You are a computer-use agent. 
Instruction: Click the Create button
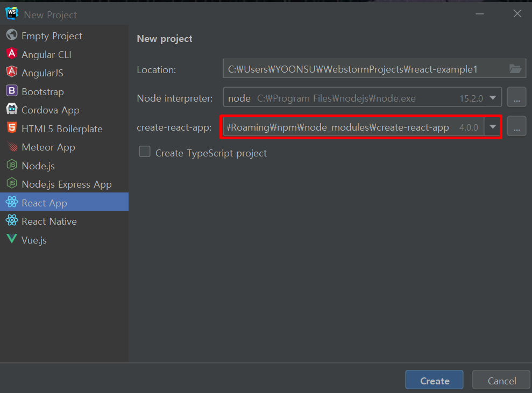pyautogui.click(x=434, y=381)
